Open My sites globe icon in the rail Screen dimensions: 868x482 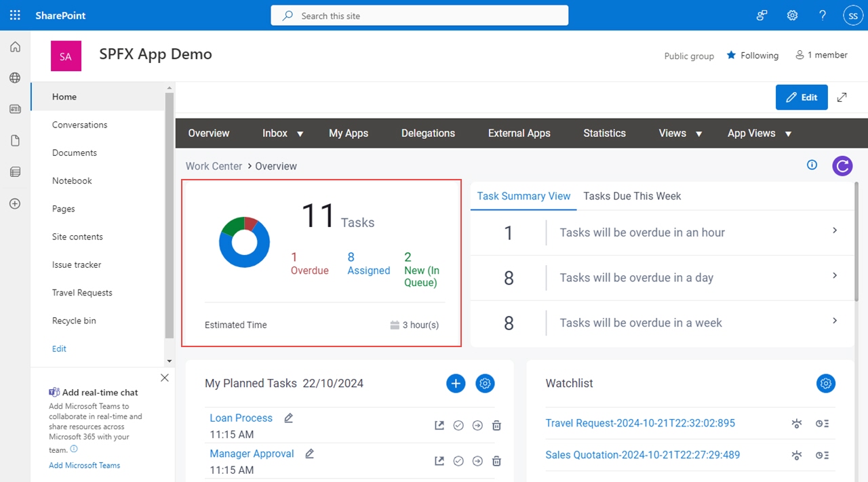coord(15,78)
